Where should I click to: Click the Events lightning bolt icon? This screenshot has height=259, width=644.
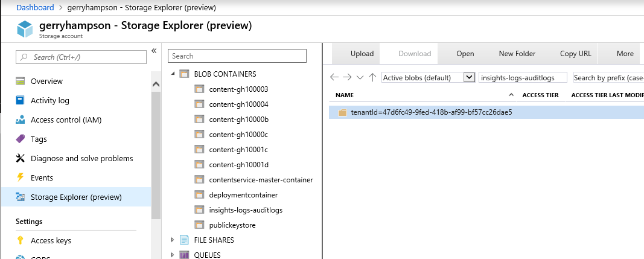[20, 177]
